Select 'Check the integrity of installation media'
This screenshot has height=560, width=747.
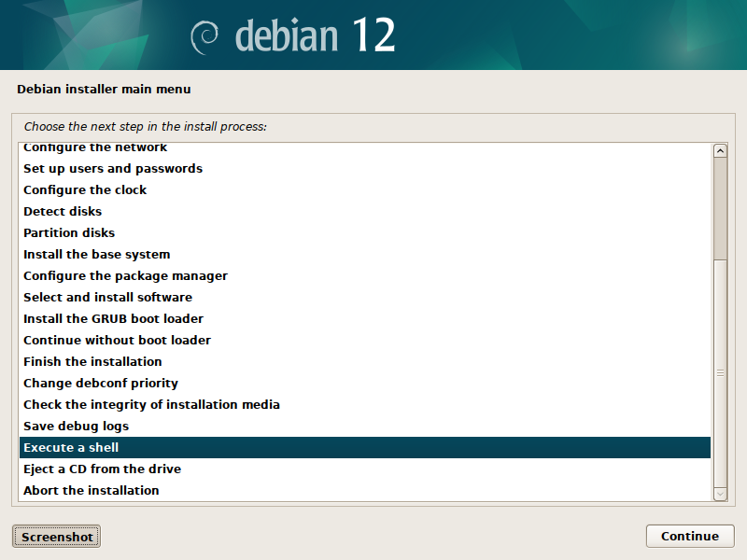pyautogui.click(x=365, y=404)
